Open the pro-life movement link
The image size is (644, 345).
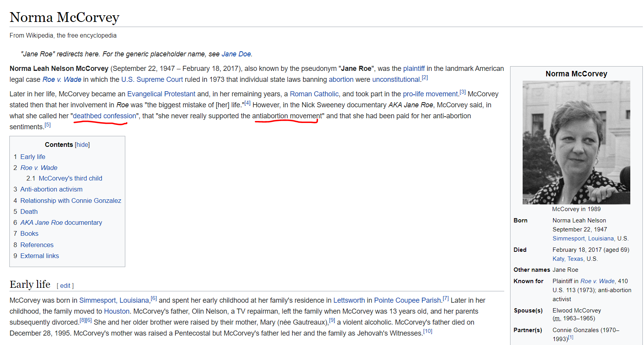point(430,94)
